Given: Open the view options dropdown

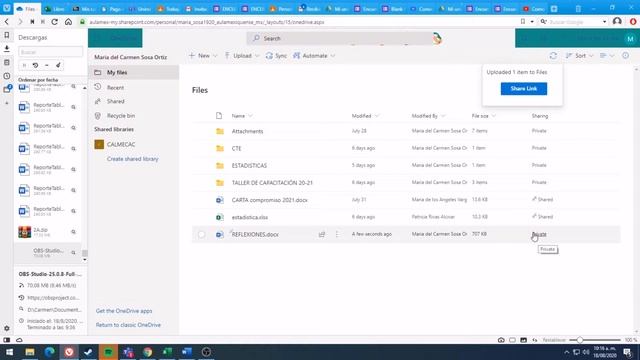Looking at the screenshot, I should pos(607,56).
